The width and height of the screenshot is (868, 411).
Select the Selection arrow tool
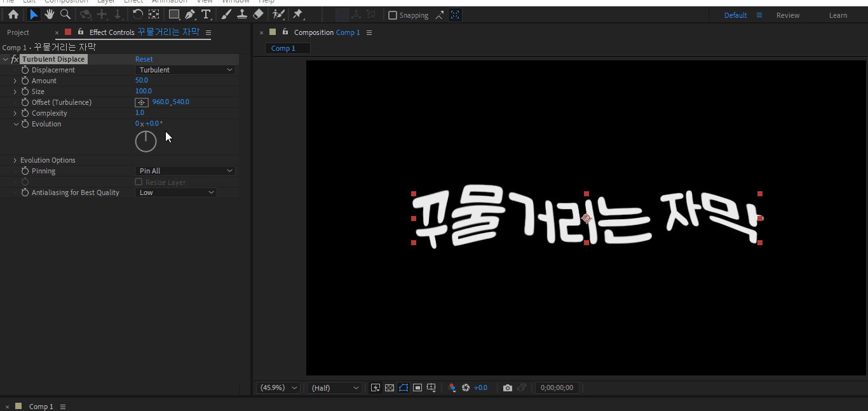pos(34,14)
